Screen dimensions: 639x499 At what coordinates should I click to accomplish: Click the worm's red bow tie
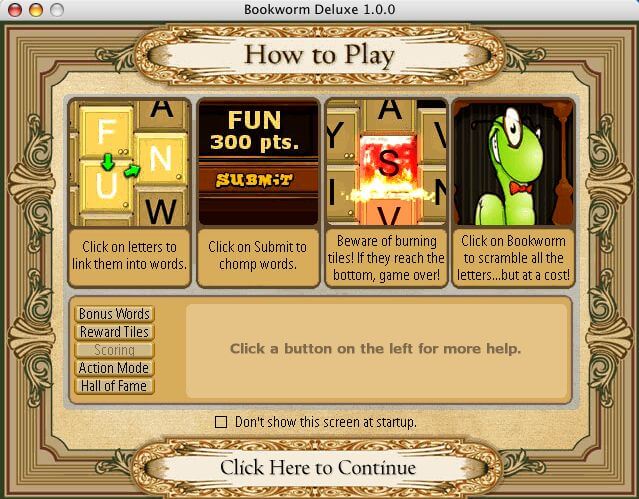[520, 188]
